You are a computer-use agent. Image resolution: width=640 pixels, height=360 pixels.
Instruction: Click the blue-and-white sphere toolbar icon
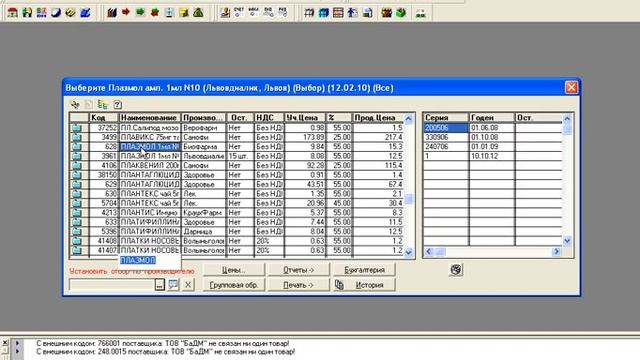pyautogui.click(x=56, y=13)
